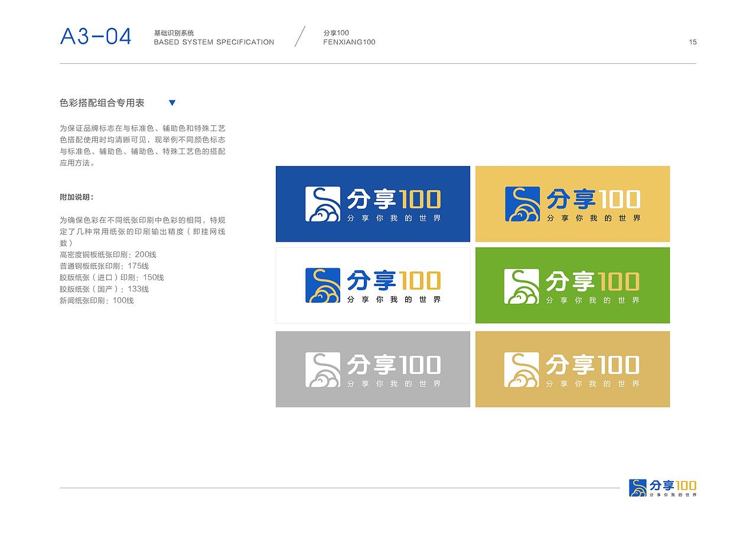Click page number 15
Screen dimensions: 756x535
(x=693, y=42)
